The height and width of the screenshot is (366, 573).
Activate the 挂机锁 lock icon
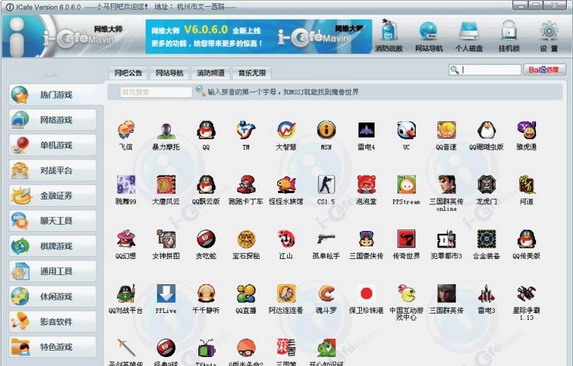tap(509, 36)
